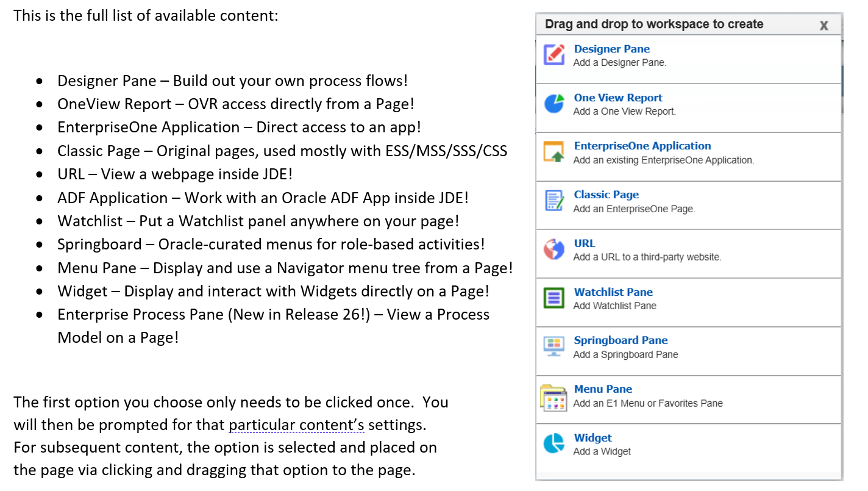
Task: Select the Springboard Pane title
Action: click(x=621, y=340)
